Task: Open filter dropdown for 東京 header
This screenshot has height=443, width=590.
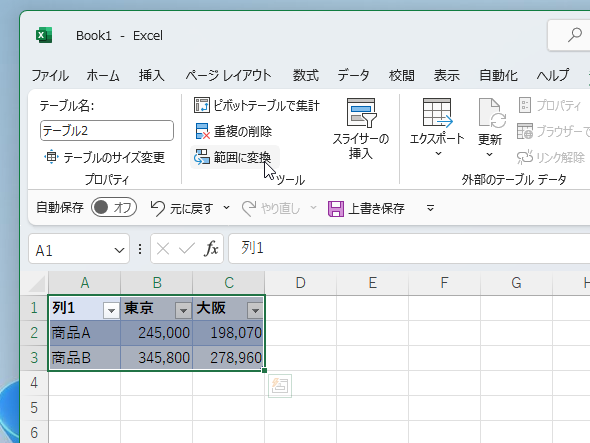Action: click(183, 311)
